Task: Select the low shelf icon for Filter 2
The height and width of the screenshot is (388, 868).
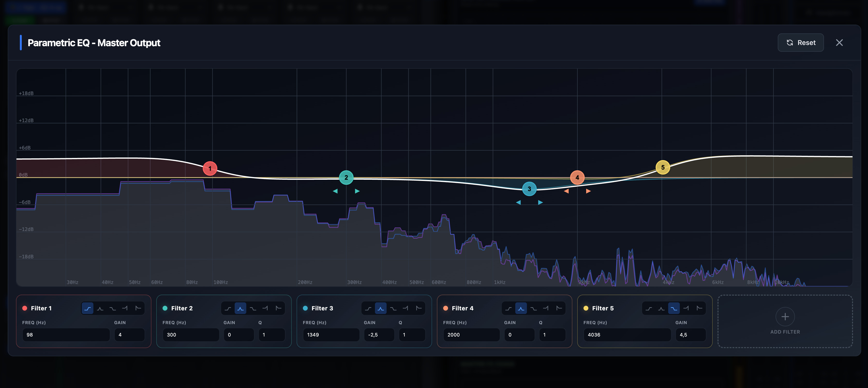Action: click(228, 308)
